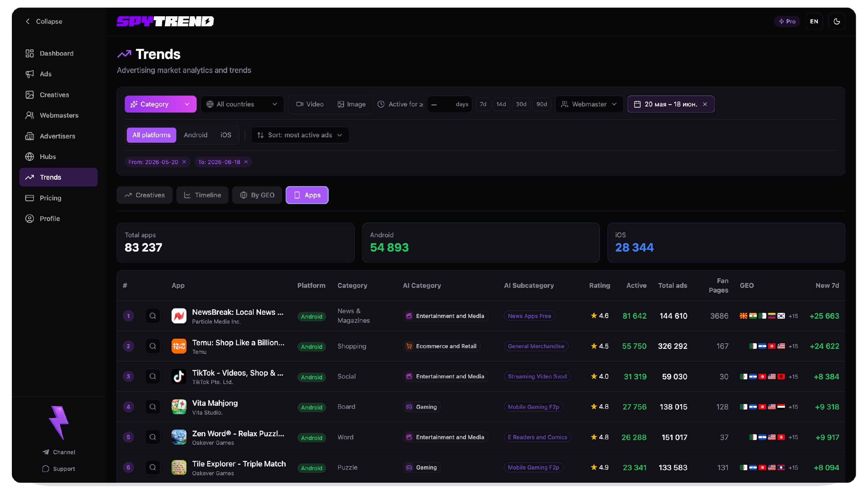868x499 pixels.
Task: Click the Support chat bubble icon
Action: (x=45, y=468)
